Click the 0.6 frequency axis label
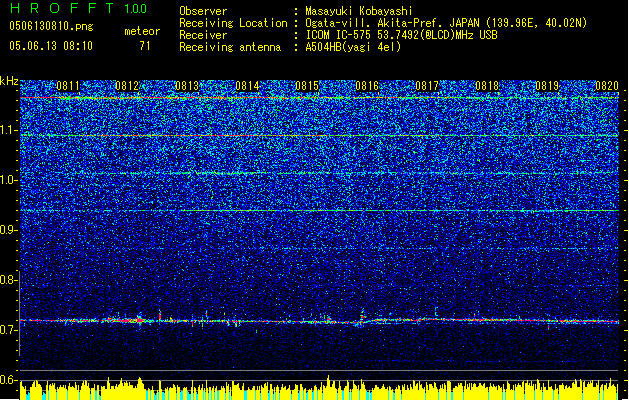 click(8, 380)
